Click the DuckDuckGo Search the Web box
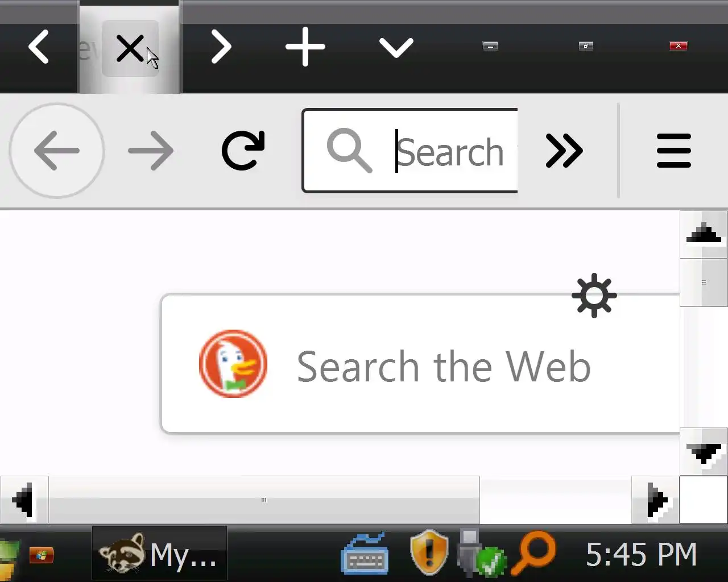This screenshot has width=728, height=582. tap(420, 364)
